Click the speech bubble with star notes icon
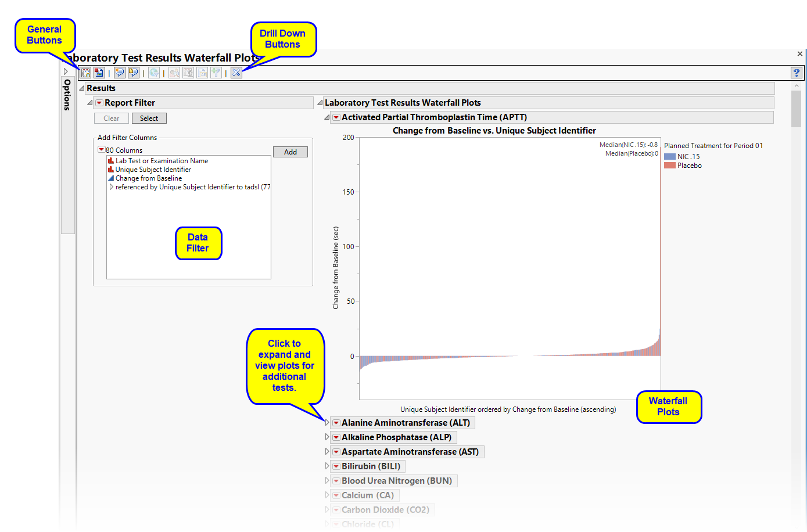 pos(120,73)
